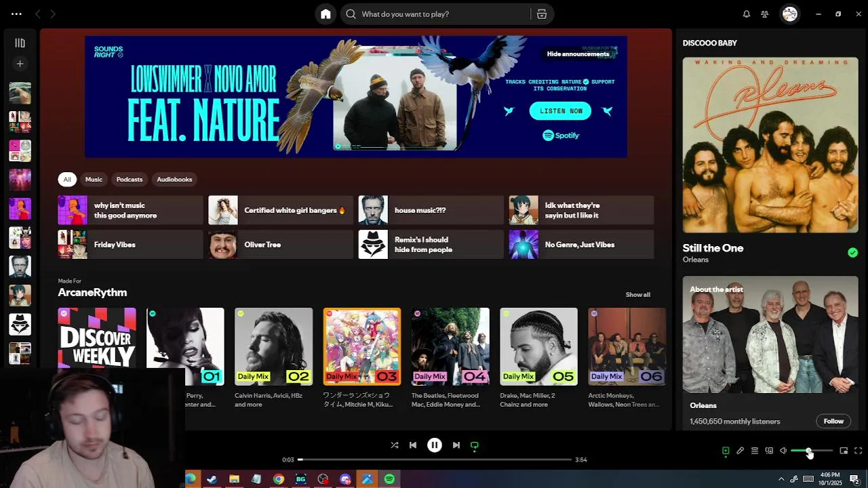Open the play queue
Viewport: 868px width, 488px height.
[755, 451]
